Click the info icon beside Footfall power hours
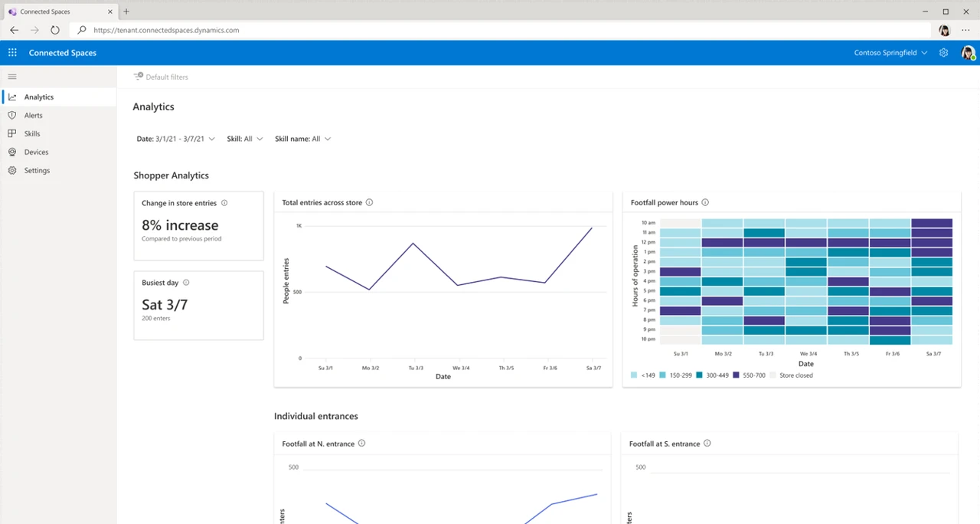 pos(705,202)
